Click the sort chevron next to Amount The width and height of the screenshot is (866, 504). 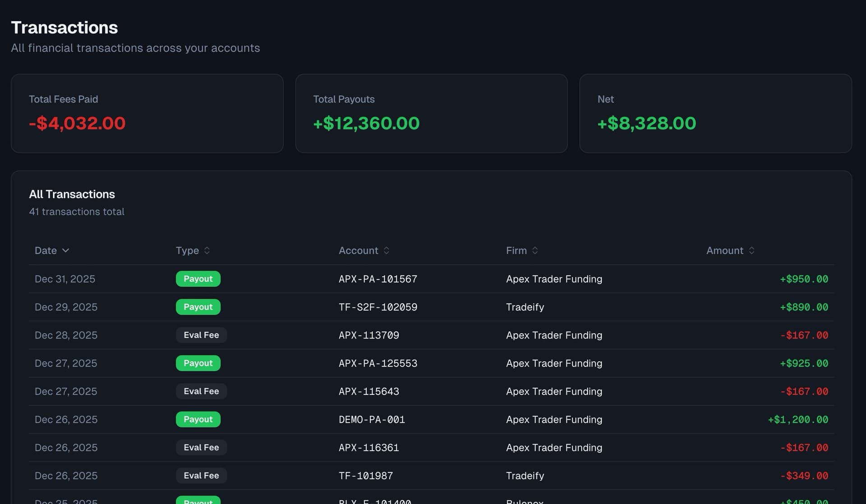[751, 250]
